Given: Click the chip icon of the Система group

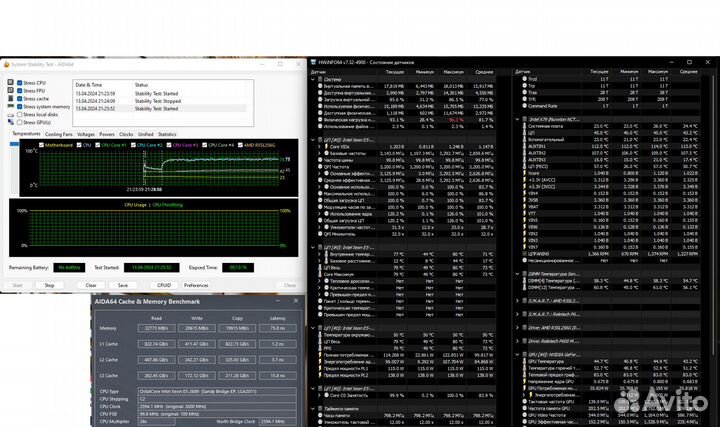Looking at the screenshot, I should [x=320, y=79].
